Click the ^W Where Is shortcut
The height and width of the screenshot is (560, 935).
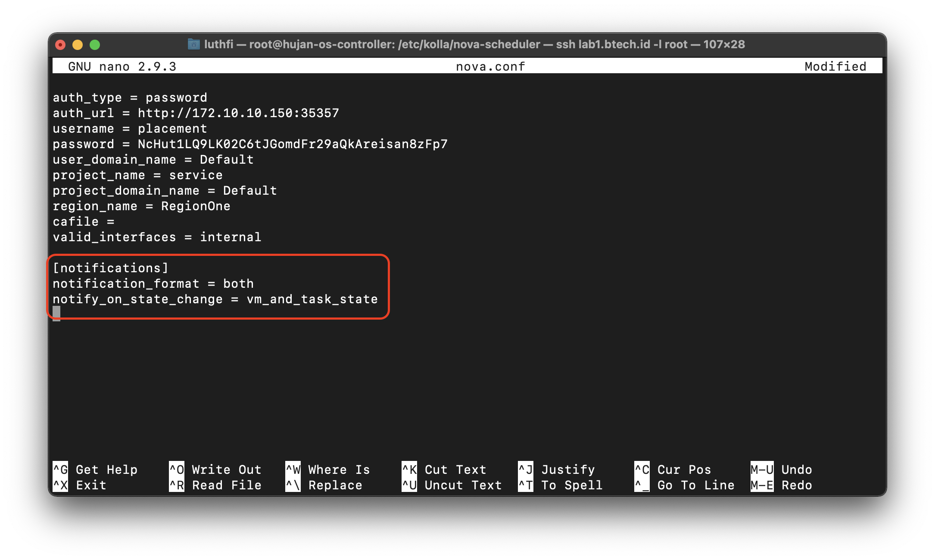[x=328, y=469]
